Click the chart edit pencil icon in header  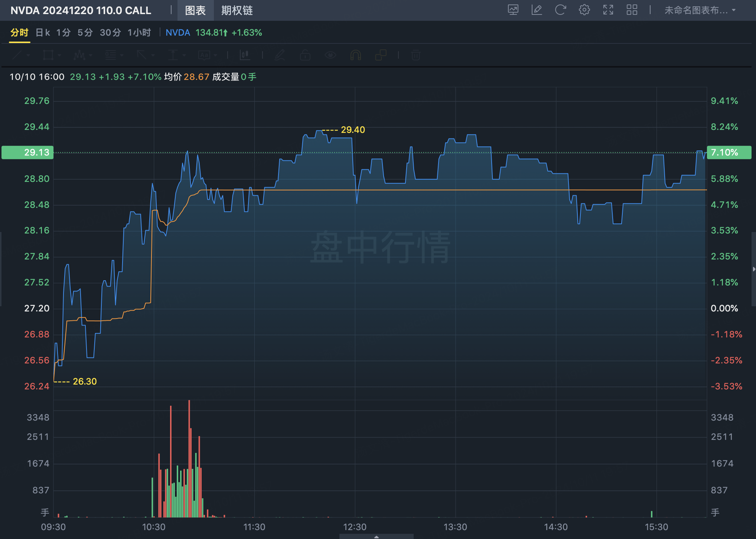537,10
